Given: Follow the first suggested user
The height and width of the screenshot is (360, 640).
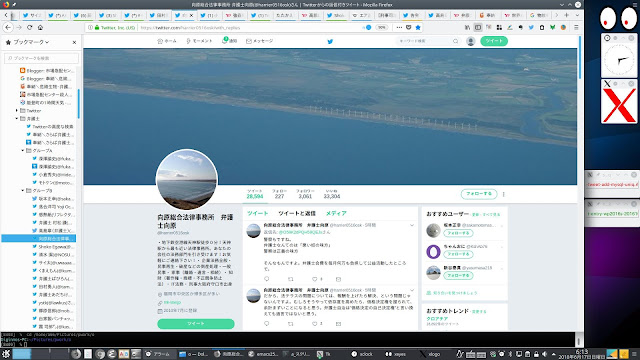Looking at the screenshot, I should 458,233.
